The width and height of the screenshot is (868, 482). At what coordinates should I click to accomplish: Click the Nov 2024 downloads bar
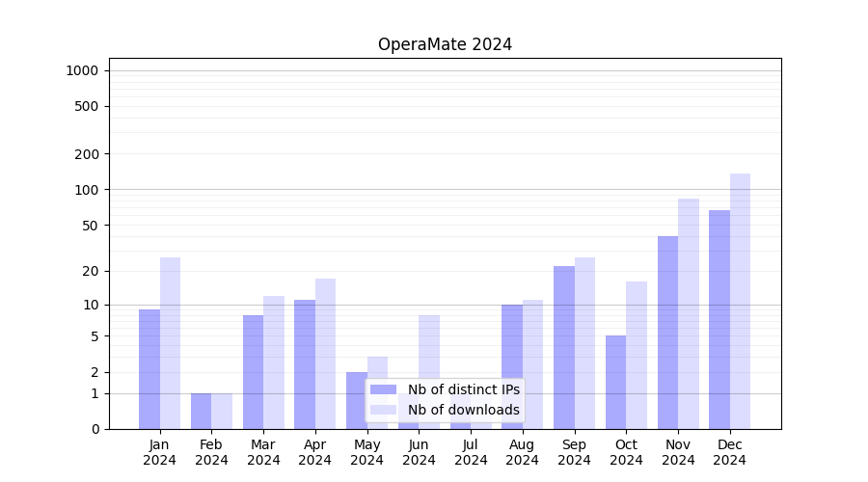689,313
